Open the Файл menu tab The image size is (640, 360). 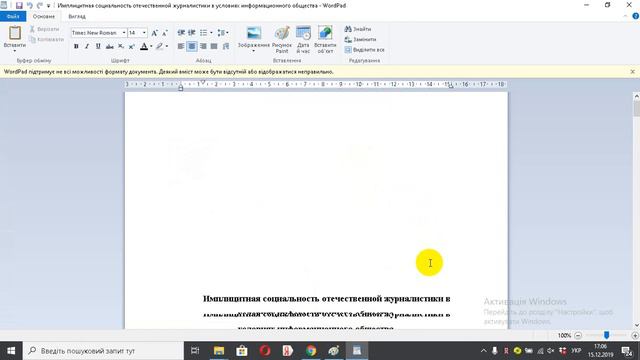point(13,16)
